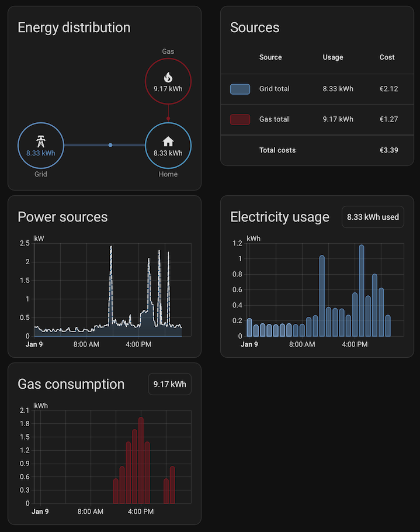Screen dimensions: 420x532
Task: Click the Usage column header in Sources
Action: (332, 57)
